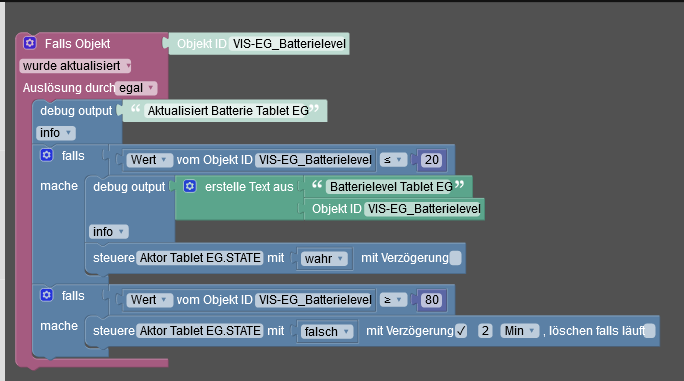Open Wert dropdown in ≤ 20 condition

(x=149, y=160)
